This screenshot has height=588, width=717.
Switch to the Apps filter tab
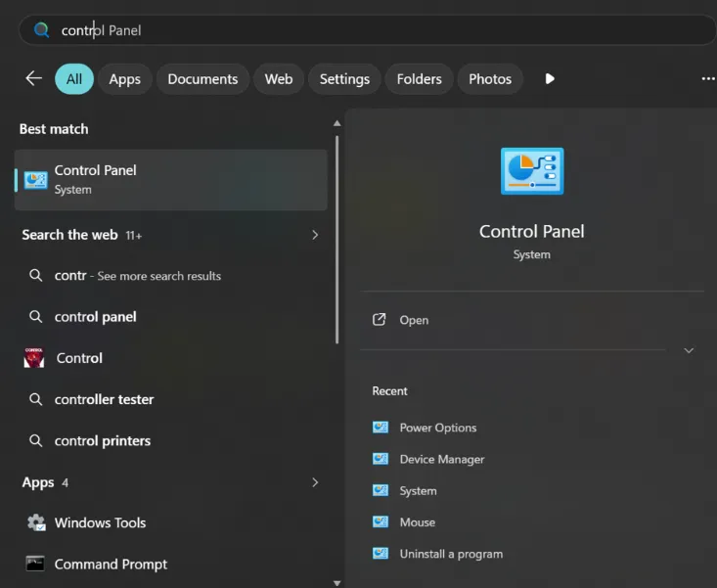124,78
